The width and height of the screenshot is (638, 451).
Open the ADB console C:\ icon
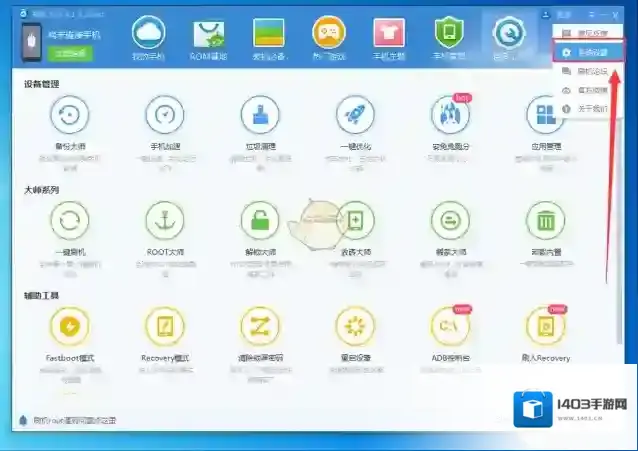pyautogui.click(x=450, y=326)
